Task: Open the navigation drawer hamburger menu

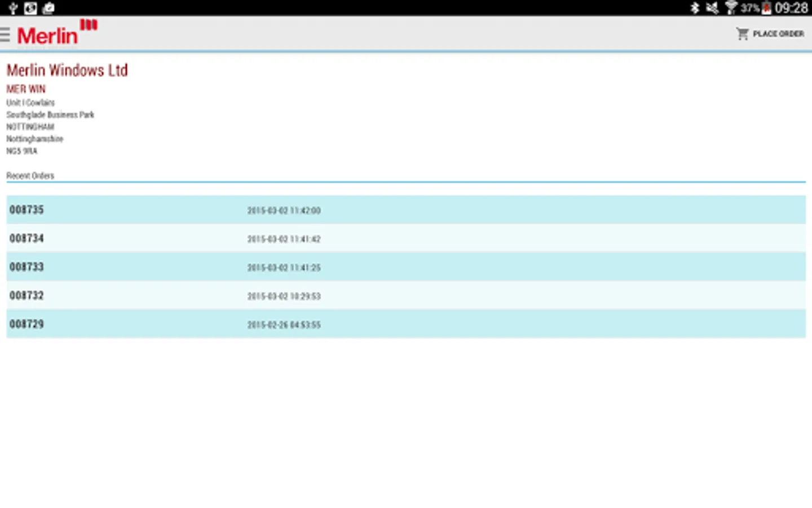Action: [x=6, y=34]
